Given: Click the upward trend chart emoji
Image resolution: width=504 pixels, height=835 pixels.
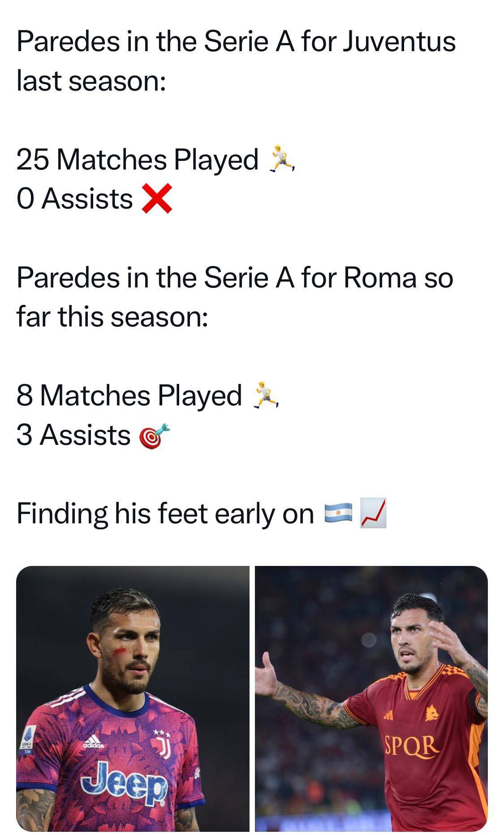Looking at the screenshot, I should pyautogui.click(x=373, y=513).
